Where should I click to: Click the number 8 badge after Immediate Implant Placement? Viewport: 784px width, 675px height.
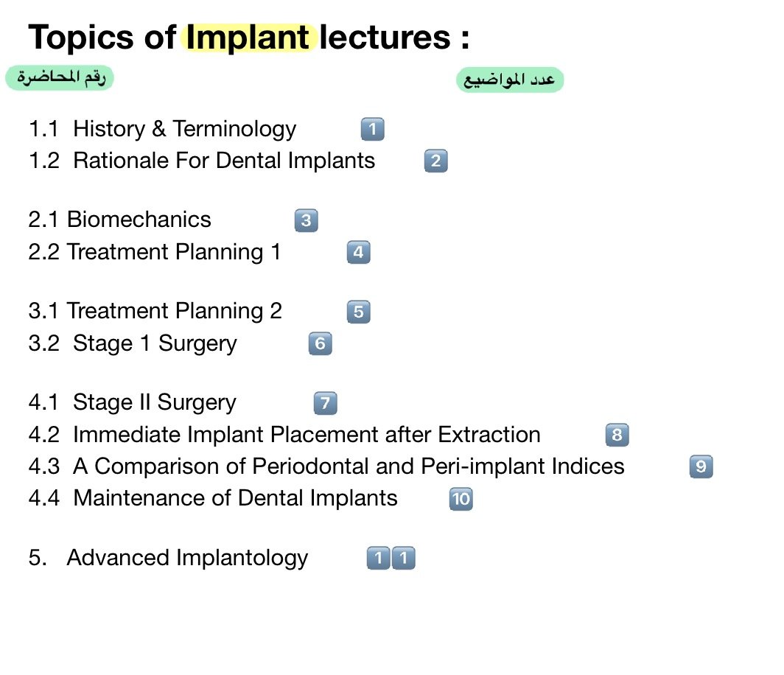617,436
